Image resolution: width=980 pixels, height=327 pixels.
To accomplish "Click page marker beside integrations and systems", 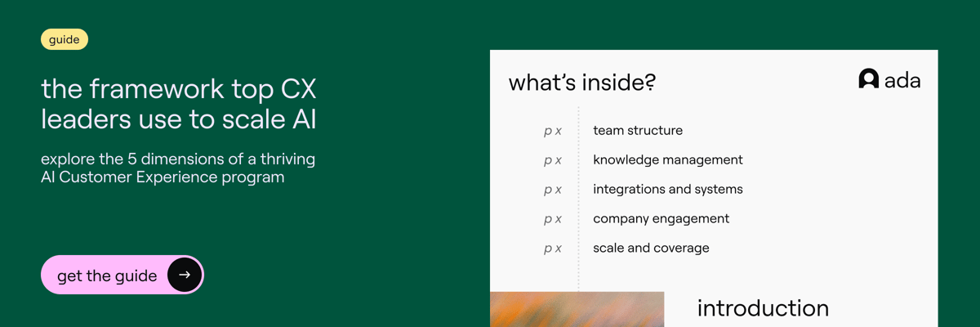I will [553, 190].
